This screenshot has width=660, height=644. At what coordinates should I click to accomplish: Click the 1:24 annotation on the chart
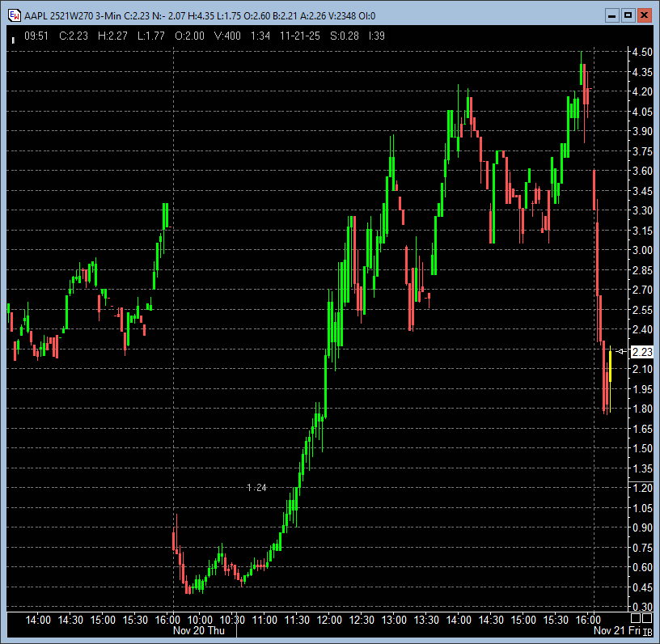click(256, 487)
